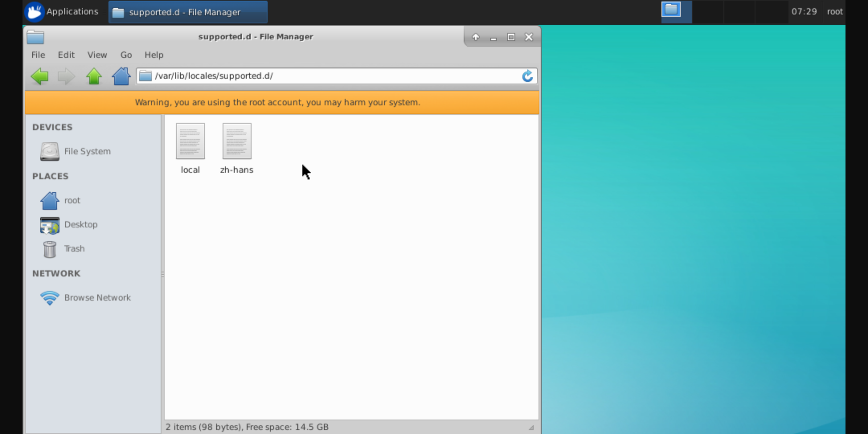Click the Edit menu to expand
This screenshot has width=868, height=434.
(66, 55)
